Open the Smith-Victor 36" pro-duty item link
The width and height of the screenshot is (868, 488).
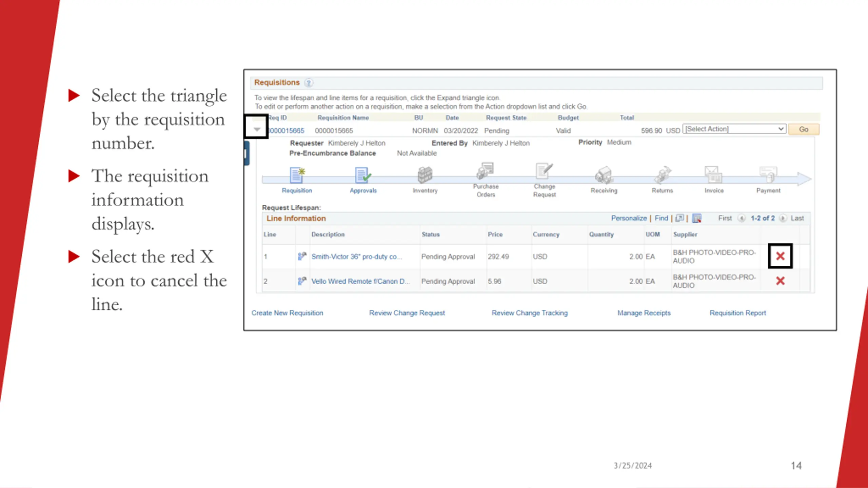(356, 257)
